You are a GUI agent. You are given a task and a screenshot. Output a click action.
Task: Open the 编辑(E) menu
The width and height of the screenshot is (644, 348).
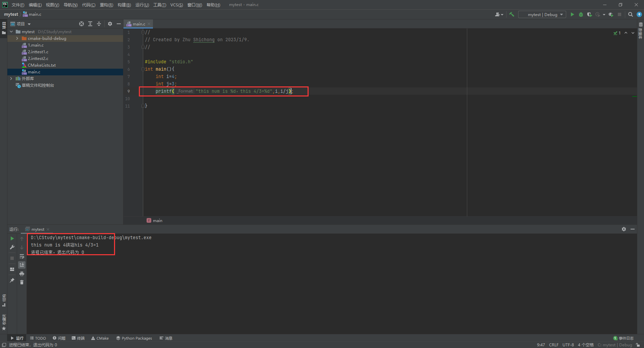tap(35, 5)
